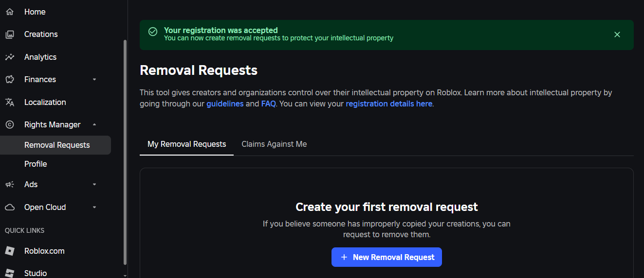Dismiss the registration accepted banner
This screenshot has height=278, width=644.
coord(617,35)
